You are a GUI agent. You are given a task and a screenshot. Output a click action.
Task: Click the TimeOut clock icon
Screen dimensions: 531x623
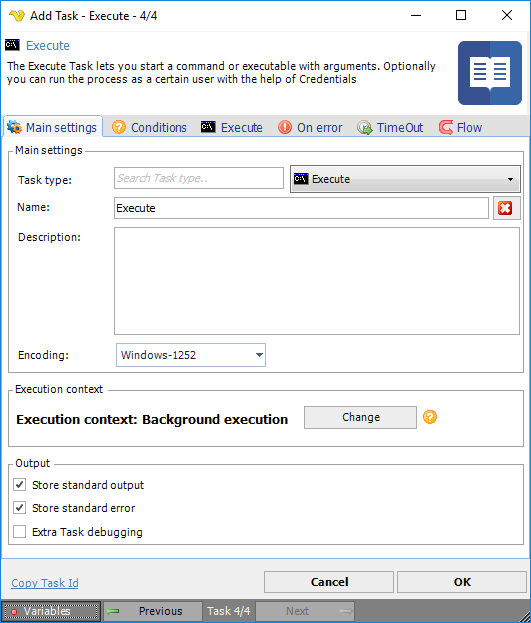364,128
